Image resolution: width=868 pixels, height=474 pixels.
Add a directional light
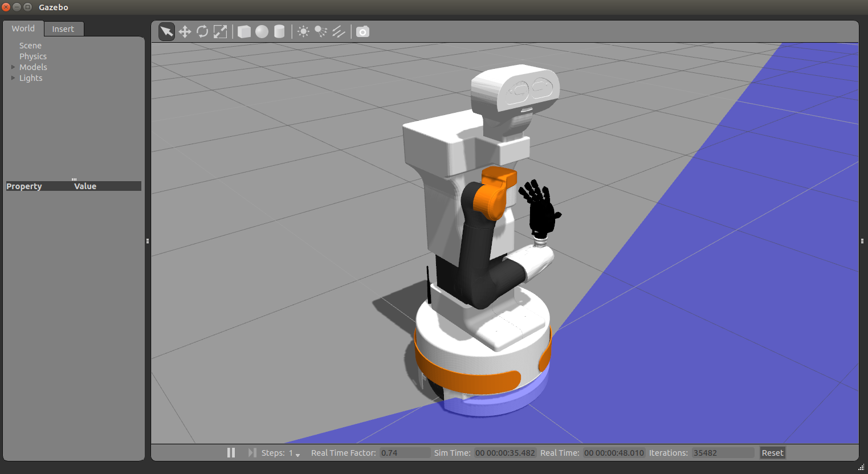click(339, 31)
